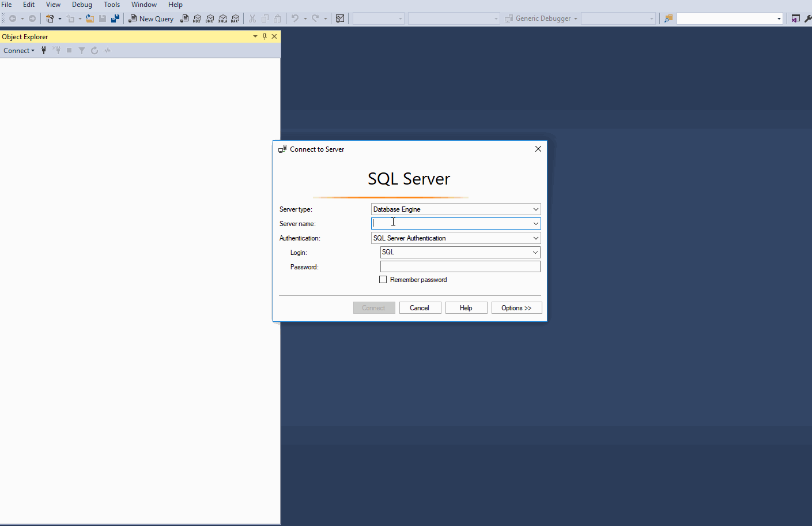Viewport: 812px width, 526px height.
Task: Click the New Query button
Action: pos(150,18)
